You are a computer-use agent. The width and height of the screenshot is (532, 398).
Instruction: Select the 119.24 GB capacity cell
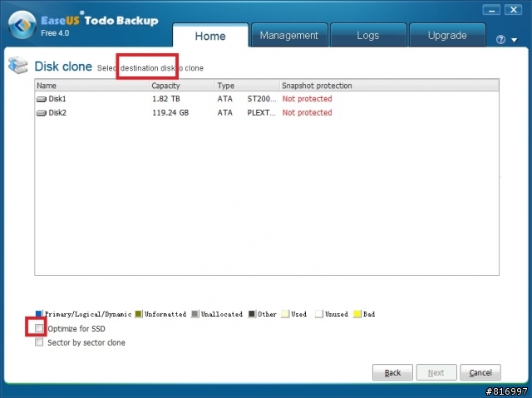(x=170, y=112)
